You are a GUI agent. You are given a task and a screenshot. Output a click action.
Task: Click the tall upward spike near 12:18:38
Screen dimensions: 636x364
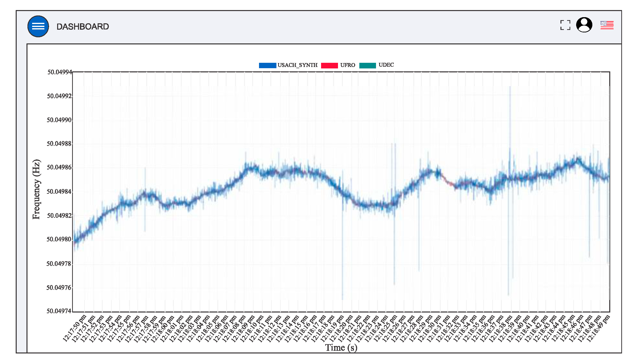[x=510, y=113]
